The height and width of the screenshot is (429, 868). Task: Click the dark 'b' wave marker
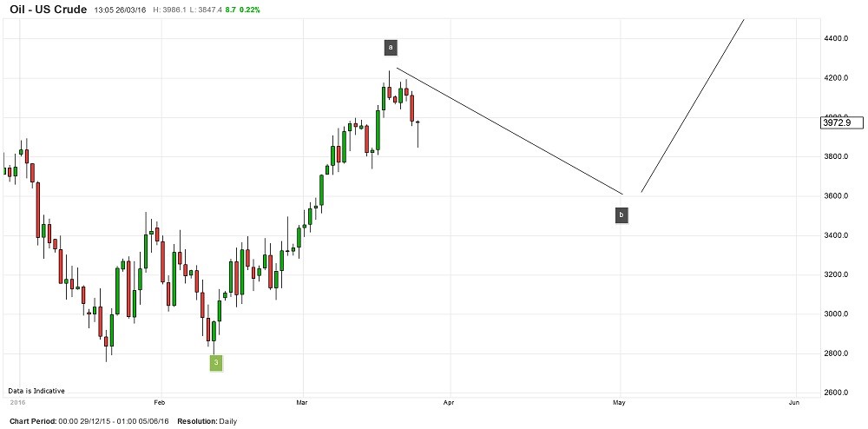(x=621, y=214)
